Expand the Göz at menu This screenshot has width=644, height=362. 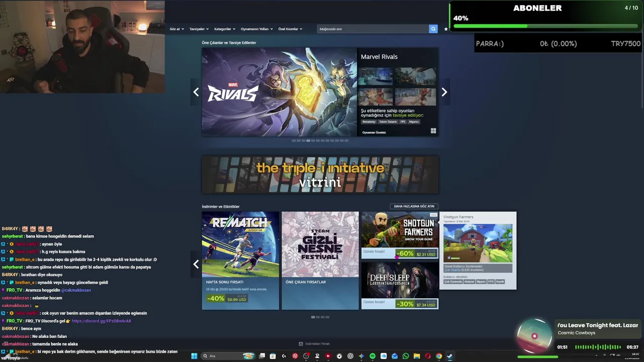(177, 29)
